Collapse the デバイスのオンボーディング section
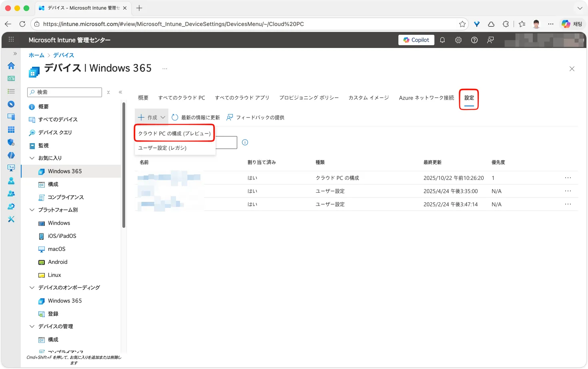The height and width of the screenshot is (369, 588). pyautogui.click(x=32, y=287)
